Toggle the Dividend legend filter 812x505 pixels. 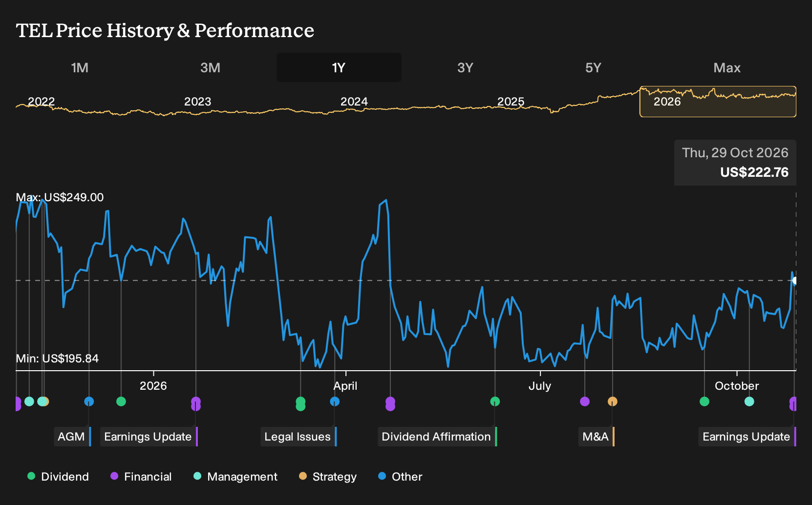click(58, 477)
